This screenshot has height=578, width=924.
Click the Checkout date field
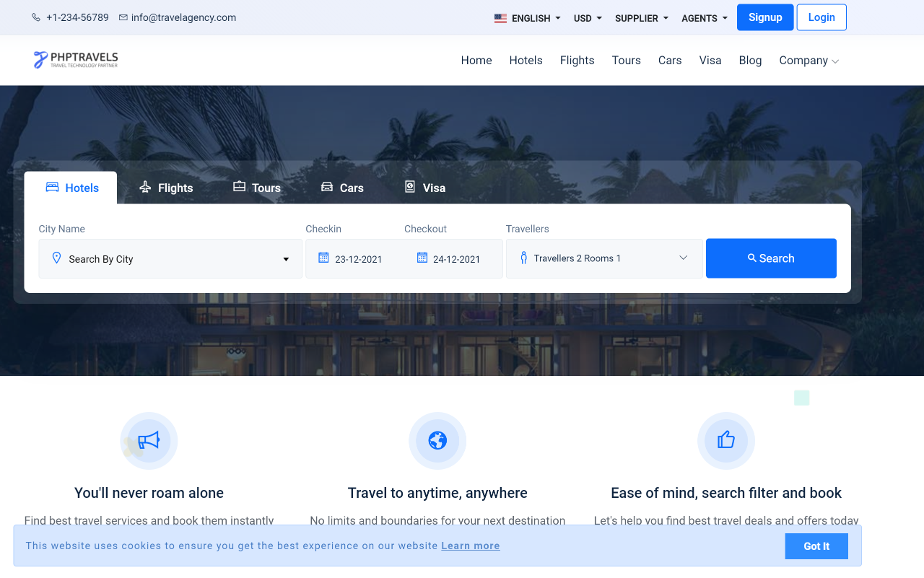click(456, 259)
